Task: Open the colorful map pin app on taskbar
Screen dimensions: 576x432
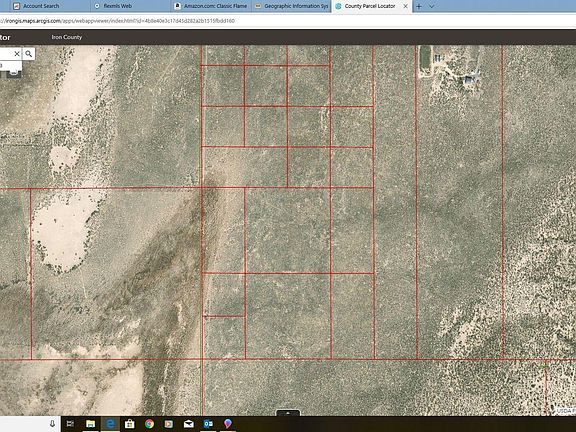Action: 228,424
